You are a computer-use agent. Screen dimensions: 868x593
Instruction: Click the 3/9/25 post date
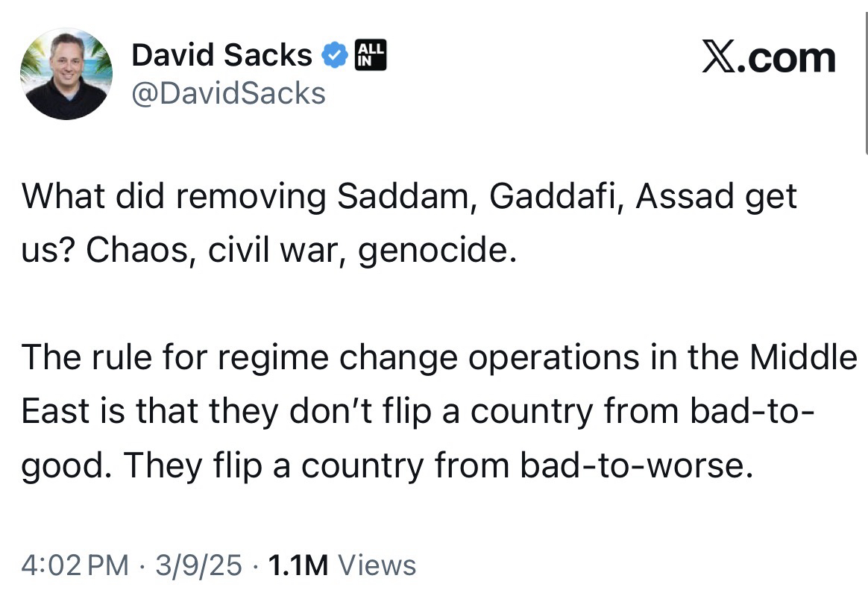(198, 564)
